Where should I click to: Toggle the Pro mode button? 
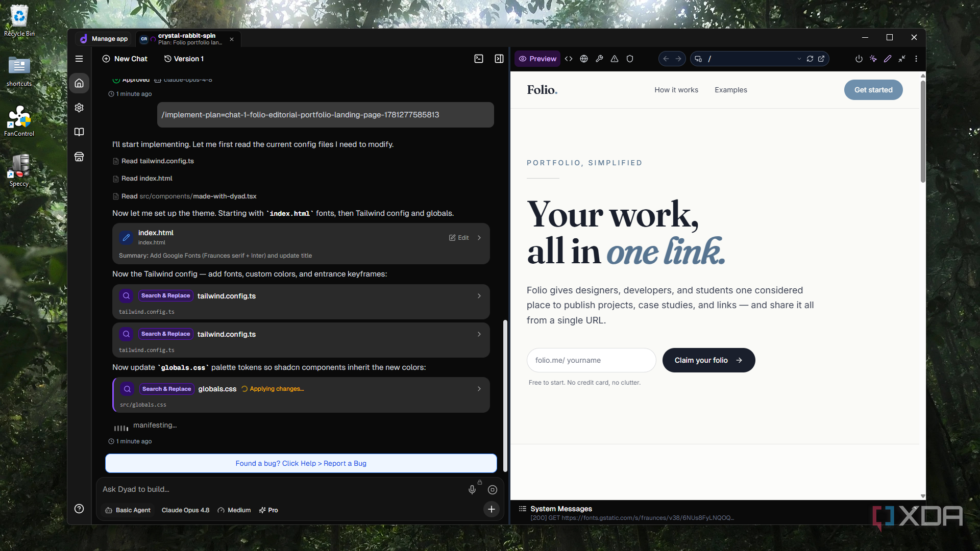(x=268, y=510)
